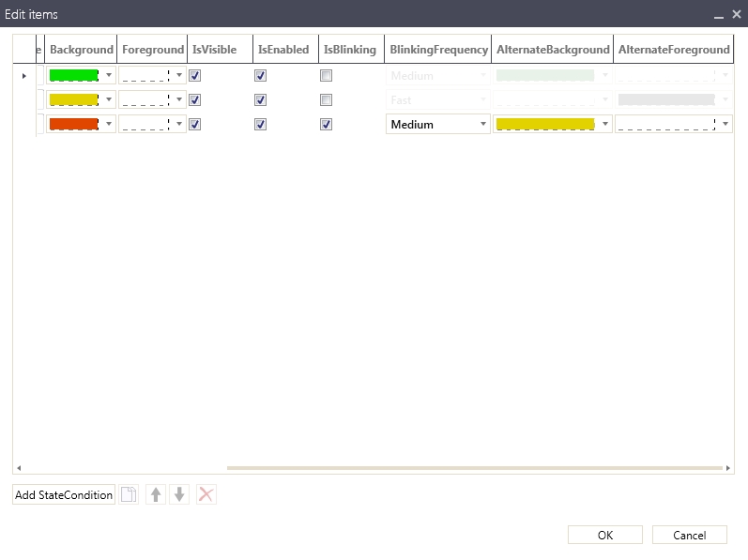Expand the green Background color dropdown
The image size is (748, 560).
[x=109, y=76]
